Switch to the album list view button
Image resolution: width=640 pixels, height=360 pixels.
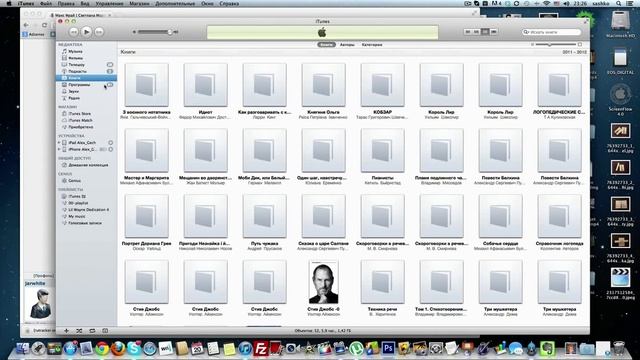coord(476,31)
